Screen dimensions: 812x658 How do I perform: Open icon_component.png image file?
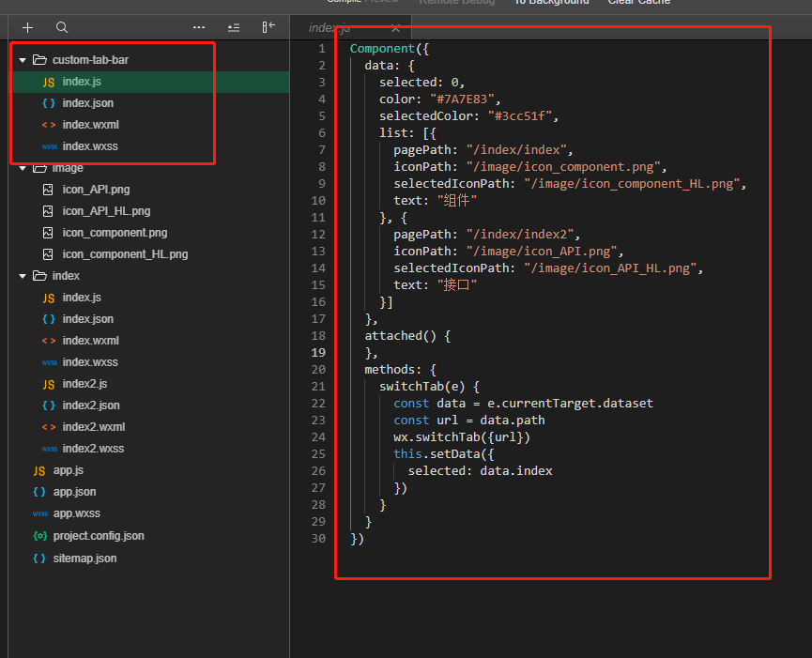pyautogui.click(x=115, y=233)
